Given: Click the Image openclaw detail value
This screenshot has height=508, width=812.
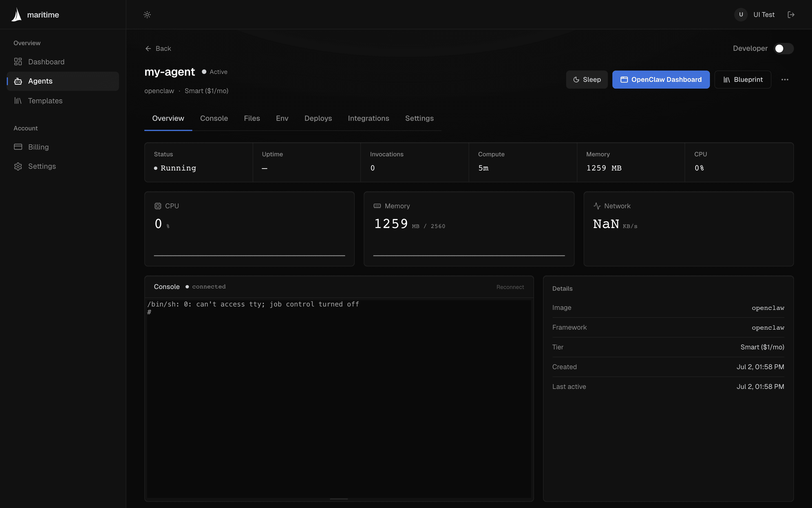Looking at the screenshot, I should pyautogui.click(x=768, y=308).
